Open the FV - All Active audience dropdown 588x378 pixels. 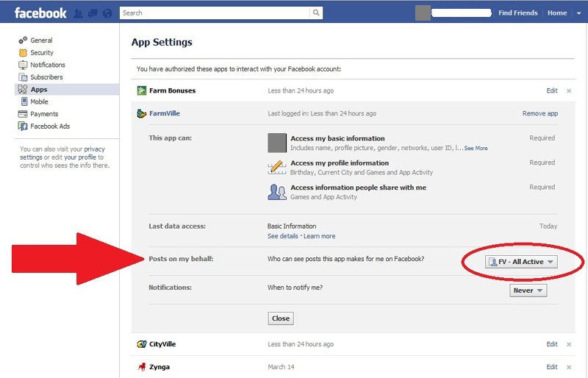tap(521, 262)
